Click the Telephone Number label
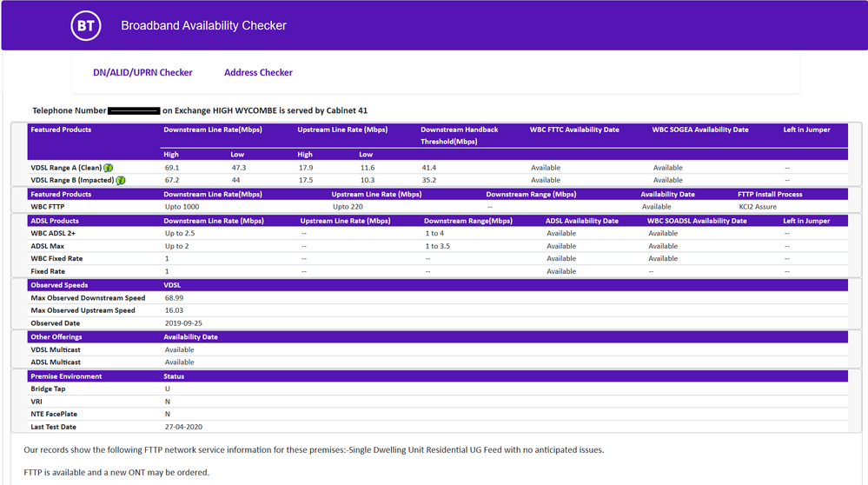 [x=70, y=110]
